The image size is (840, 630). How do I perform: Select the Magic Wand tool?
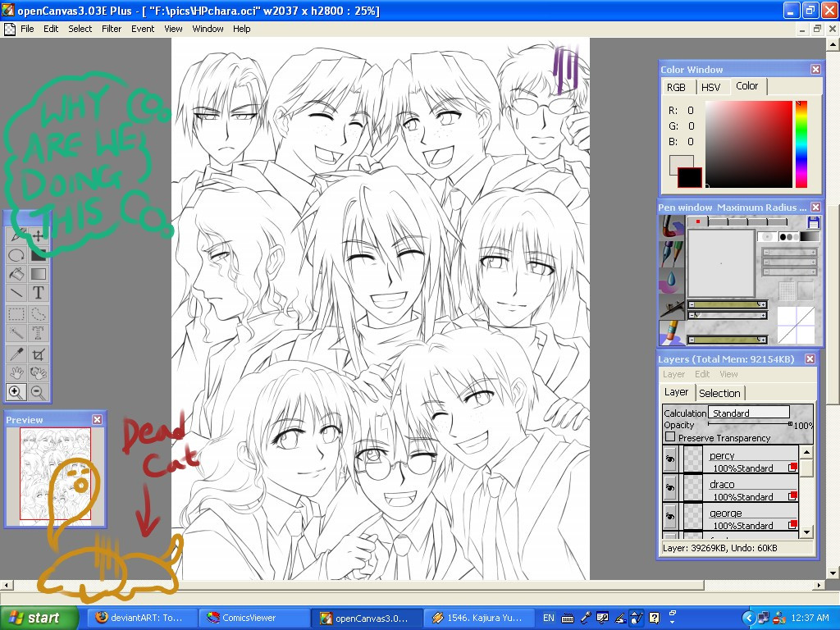[x=16, y=333]
